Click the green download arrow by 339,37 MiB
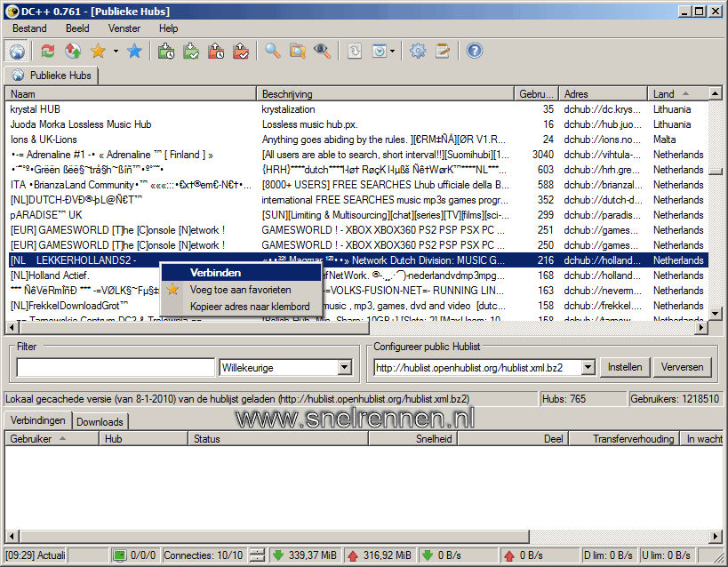 278,555
